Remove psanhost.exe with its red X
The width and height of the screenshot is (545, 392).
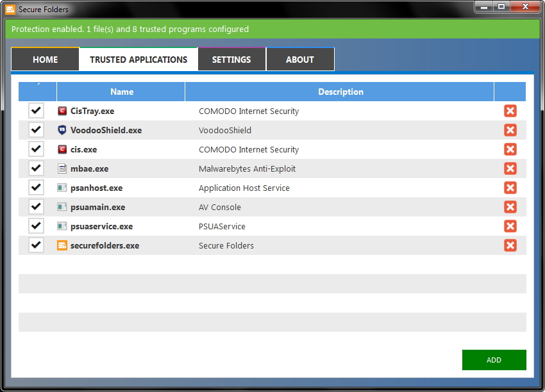(x=510, y=188)
